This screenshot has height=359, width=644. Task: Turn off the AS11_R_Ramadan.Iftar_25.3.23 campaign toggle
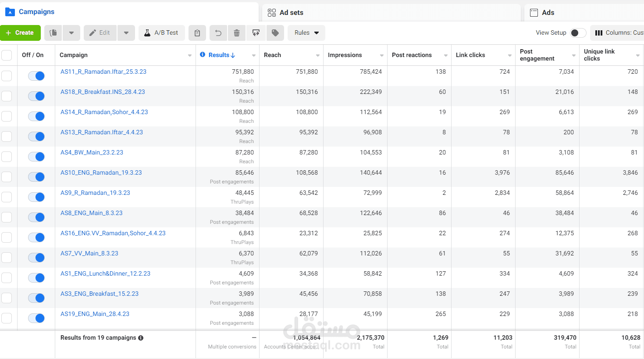36,76
